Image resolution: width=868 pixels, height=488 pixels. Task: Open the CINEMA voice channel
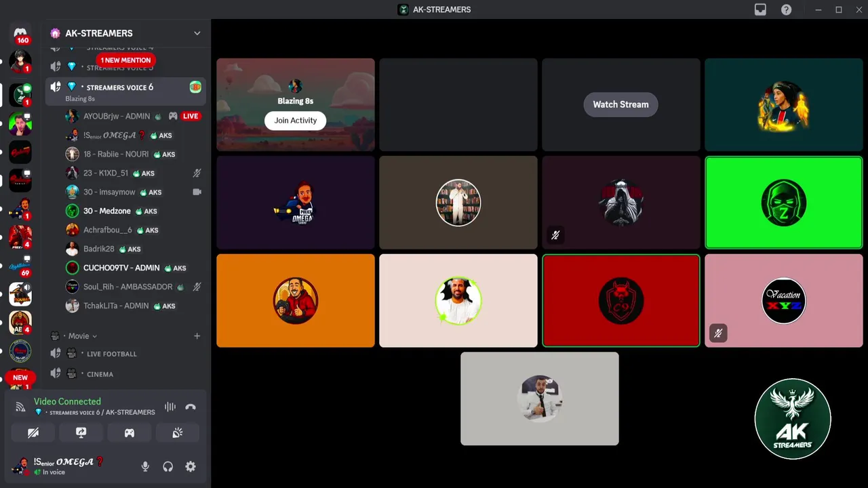(125, 373)
